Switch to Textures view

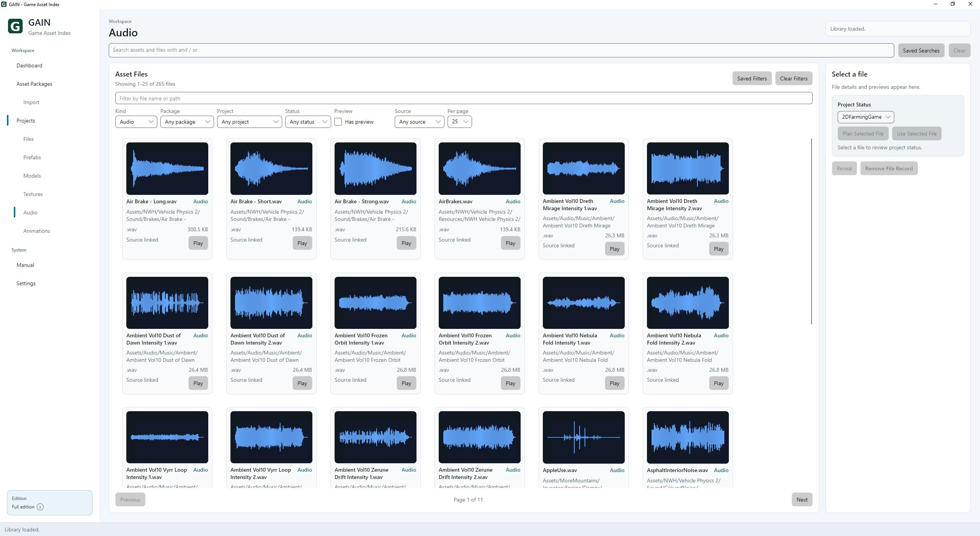[33, 194]
